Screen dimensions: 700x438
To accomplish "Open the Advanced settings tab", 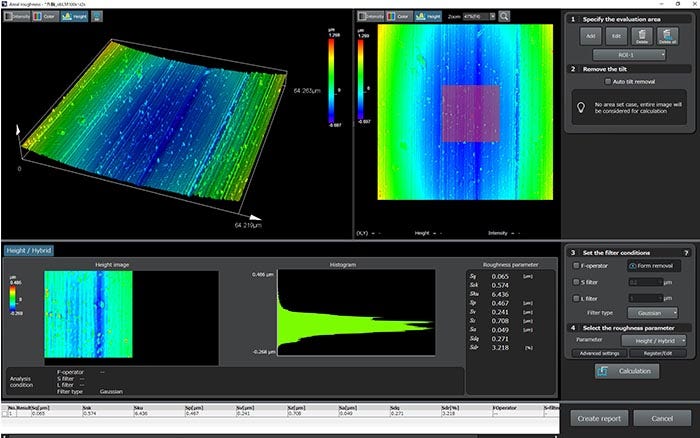I will 601,353.
